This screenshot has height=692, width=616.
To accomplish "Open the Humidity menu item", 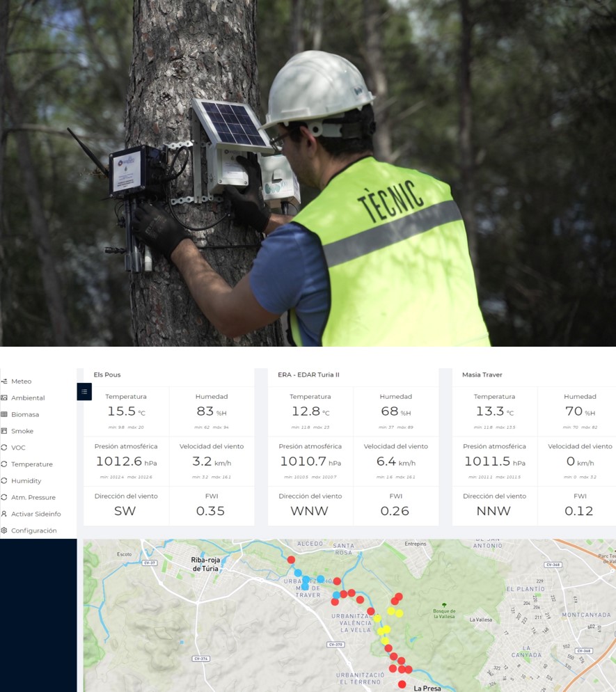I will click(x=26, y=481).
